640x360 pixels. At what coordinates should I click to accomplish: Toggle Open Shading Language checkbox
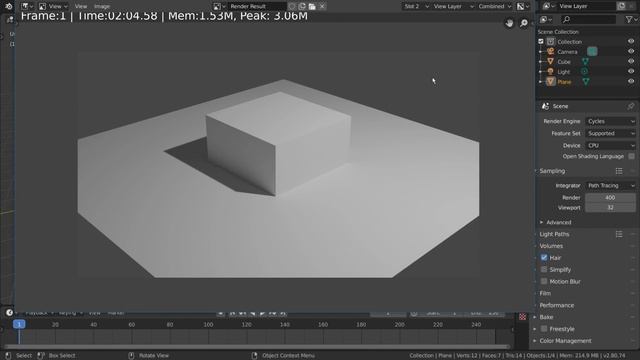point(631,156)
